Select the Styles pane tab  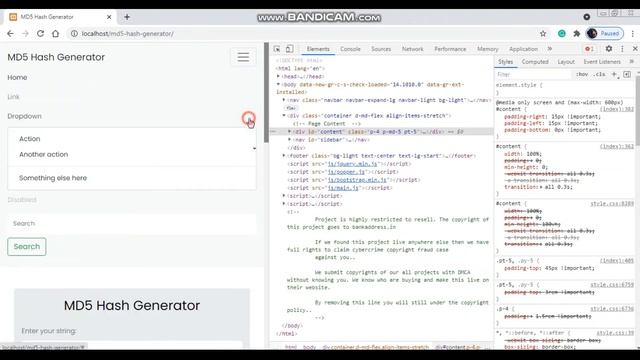click(x=505, y=62)
